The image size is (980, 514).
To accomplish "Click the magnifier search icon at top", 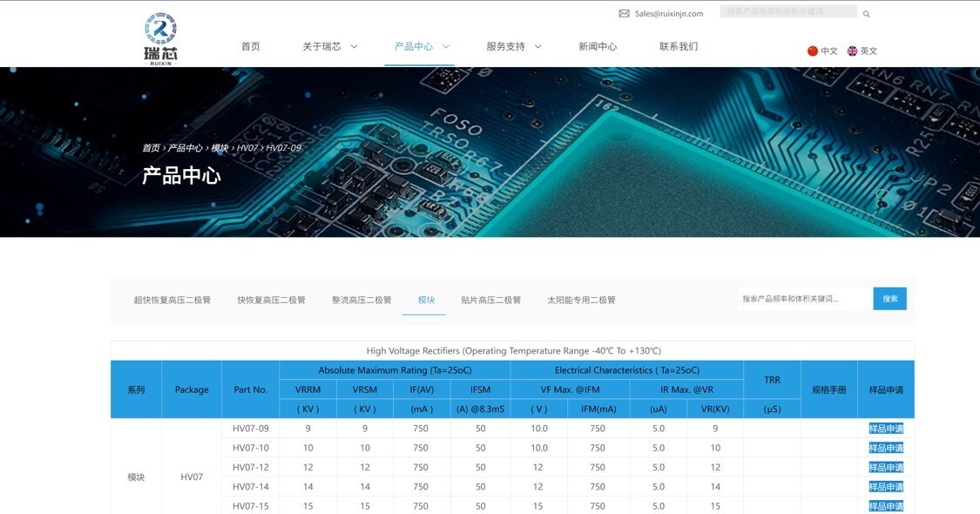I will click(x=866, y=14).
